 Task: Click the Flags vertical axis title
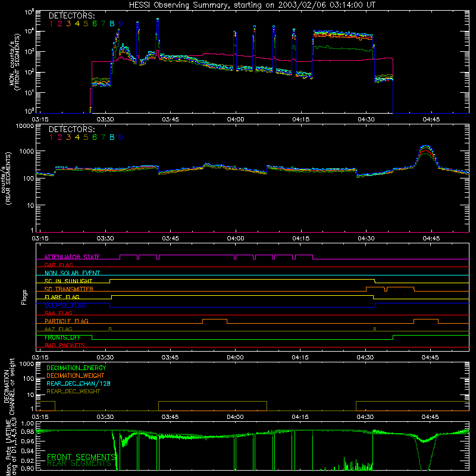point(24,297)
